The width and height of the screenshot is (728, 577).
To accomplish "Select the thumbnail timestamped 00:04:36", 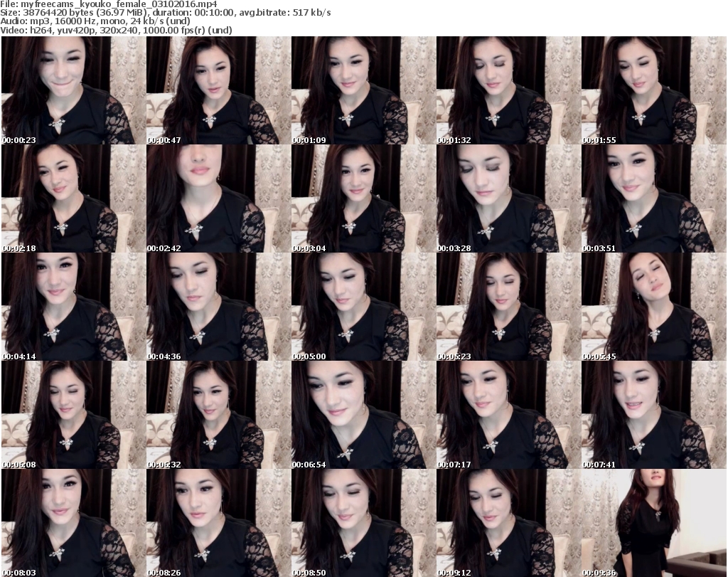I will [219, 307].
